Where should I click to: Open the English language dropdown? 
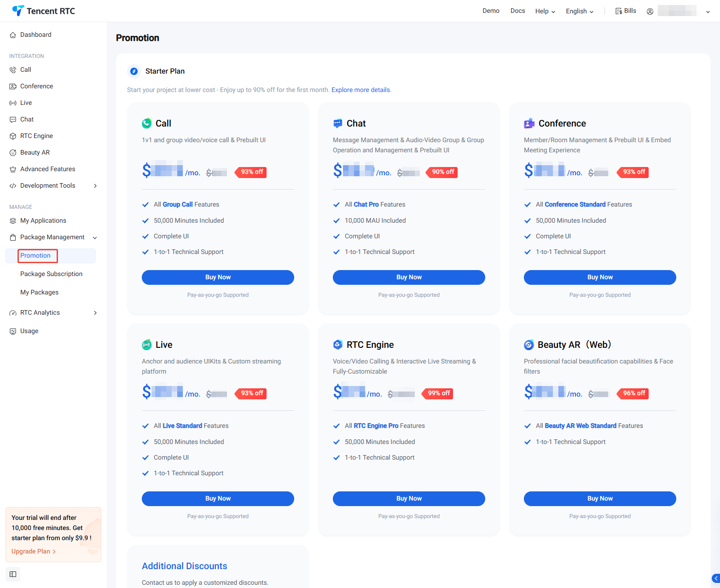tap(580, 12)
